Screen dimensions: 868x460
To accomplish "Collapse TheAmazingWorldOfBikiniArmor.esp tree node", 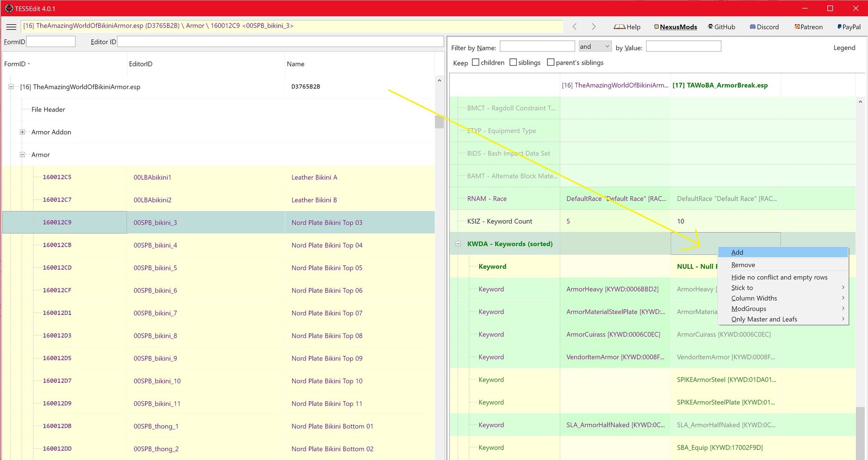I will tap(11, 87).
